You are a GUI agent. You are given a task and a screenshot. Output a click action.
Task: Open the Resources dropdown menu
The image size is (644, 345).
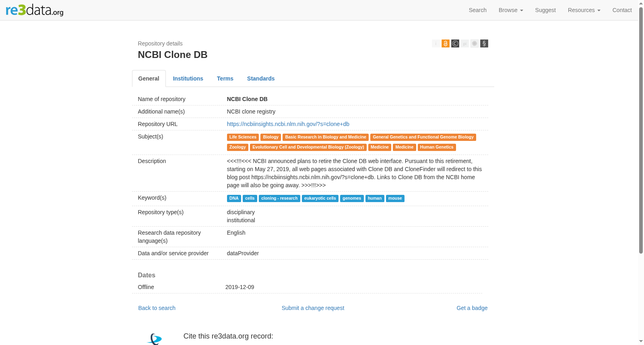click(x=584, y=10)
